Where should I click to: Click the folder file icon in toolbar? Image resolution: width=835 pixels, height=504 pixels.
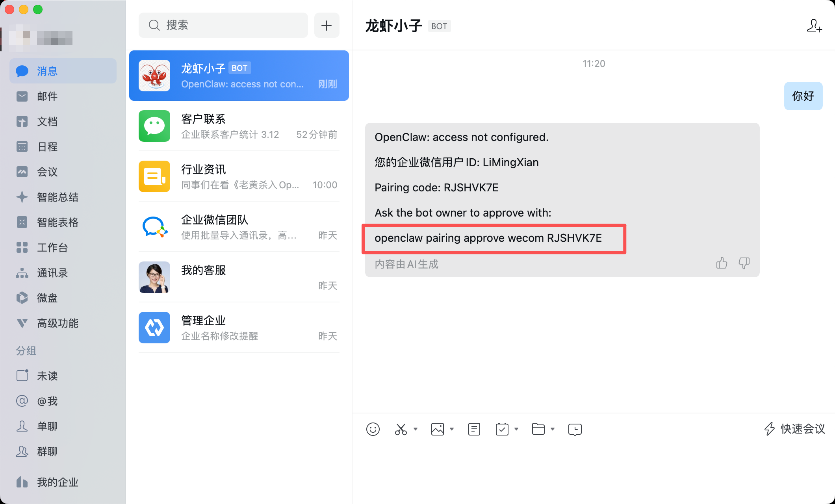[538, 429]
